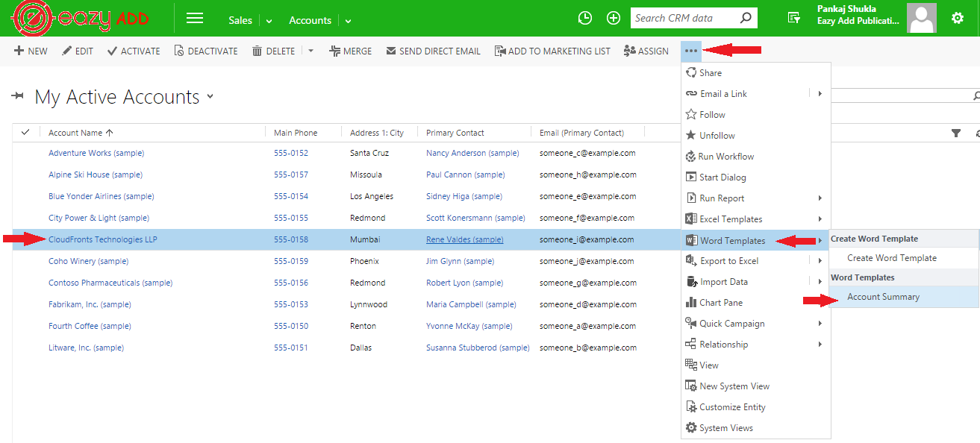The height and width of the screenshot is (443, 980).
Task: Sort by the Account Name column header
Action: pos(81,133)
